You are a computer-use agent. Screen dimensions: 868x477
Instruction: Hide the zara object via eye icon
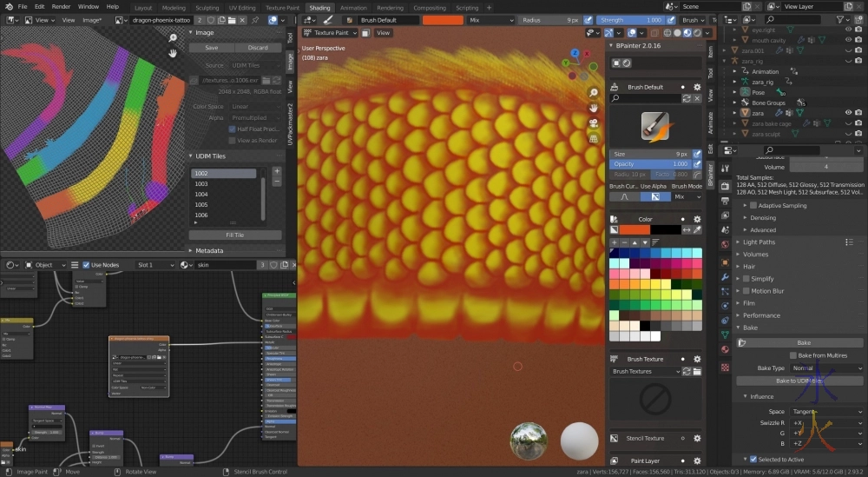[x=847, y=112]
